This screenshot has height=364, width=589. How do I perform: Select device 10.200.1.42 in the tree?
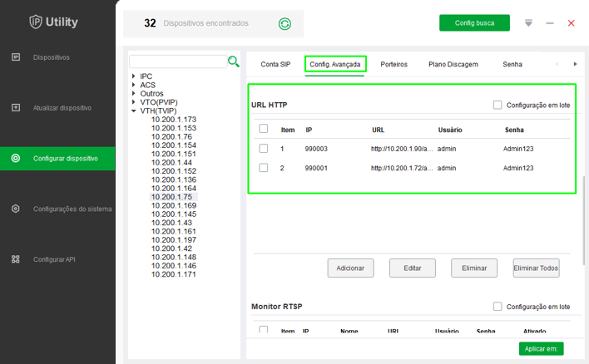(x=171, y=248)
